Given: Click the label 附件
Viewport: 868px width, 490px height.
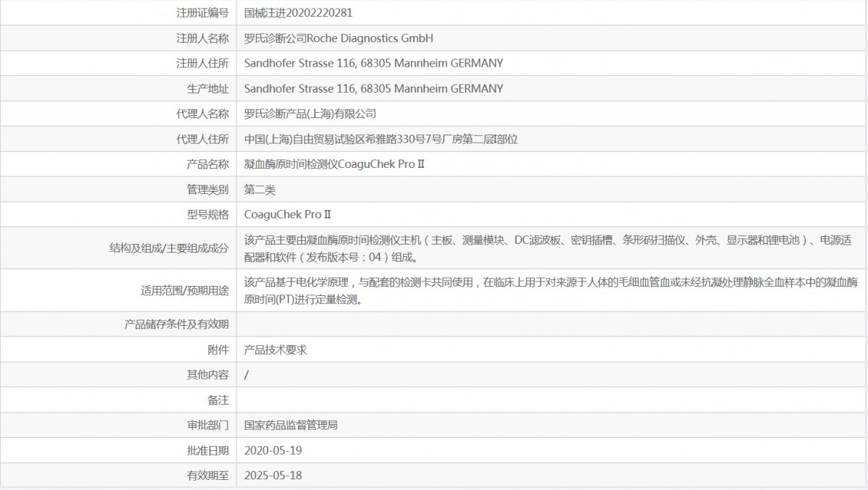Looking at the screenshot, I should 218,350.
